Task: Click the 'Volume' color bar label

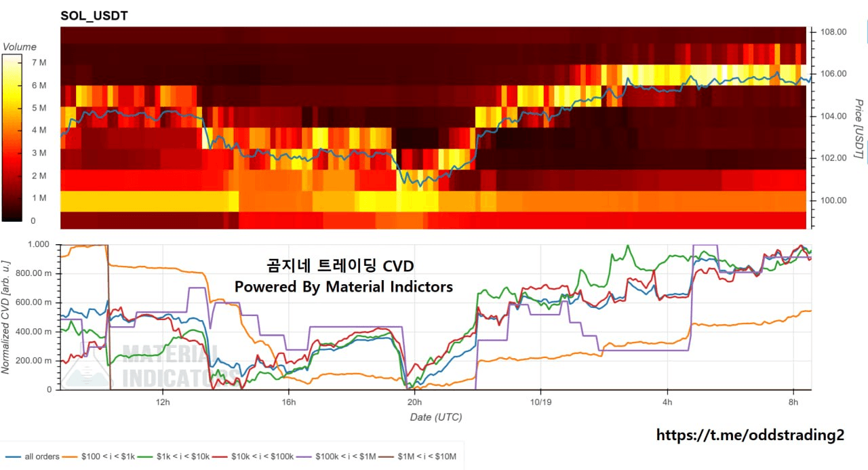Action: (x=20, y=47)
